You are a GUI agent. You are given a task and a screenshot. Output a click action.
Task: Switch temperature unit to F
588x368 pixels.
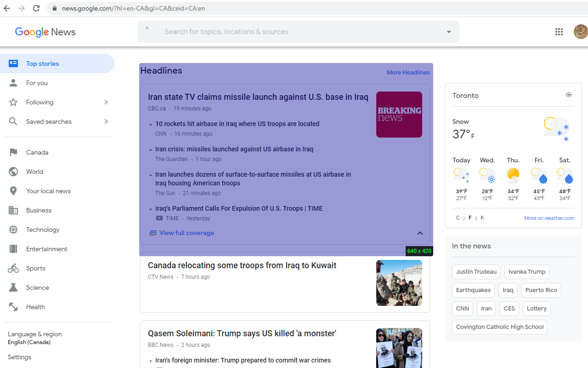coord(470,218)
